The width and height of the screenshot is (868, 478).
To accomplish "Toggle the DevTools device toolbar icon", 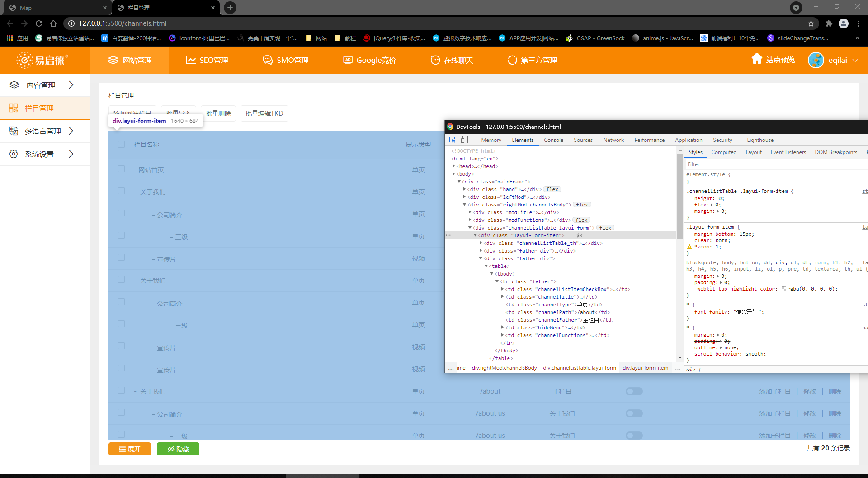I will point(464,140).
